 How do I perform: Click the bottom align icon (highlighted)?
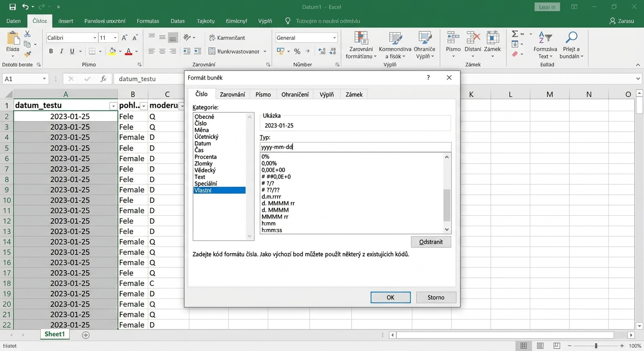(x=172, y=37)
